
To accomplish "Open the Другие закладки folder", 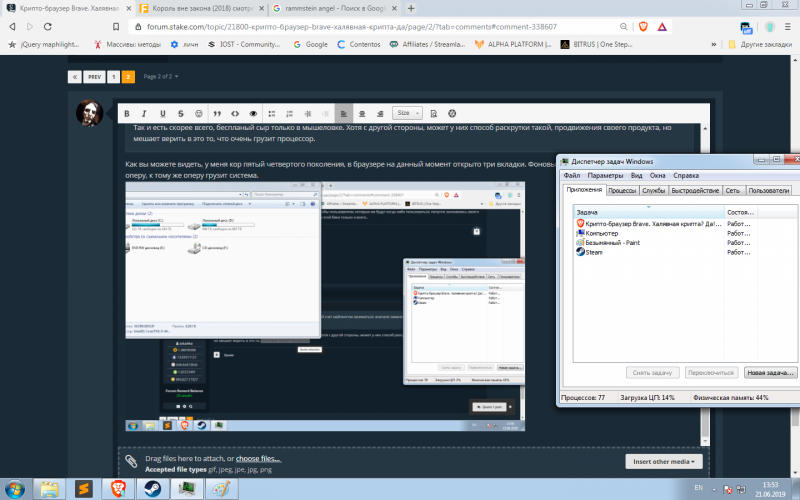I will pyautogui.click(x=760, y=44).
